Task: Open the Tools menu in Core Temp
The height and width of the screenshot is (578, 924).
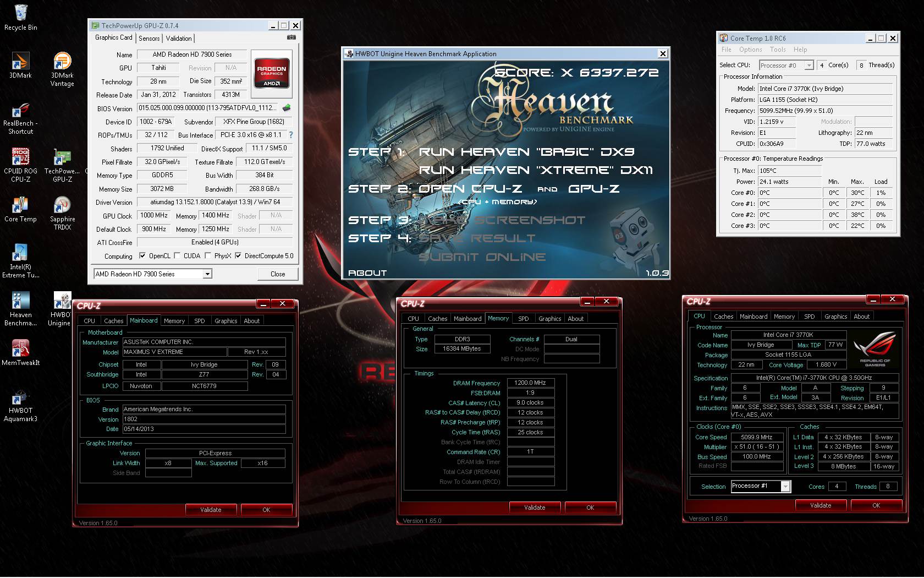Action: (x=778, y=50)
